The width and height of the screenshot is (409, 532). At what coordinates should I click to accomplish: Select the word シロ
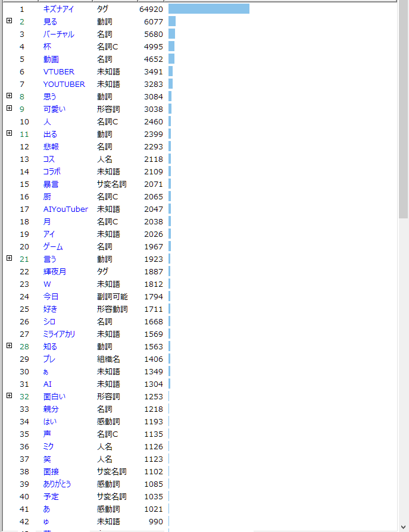tap(49, 322)
